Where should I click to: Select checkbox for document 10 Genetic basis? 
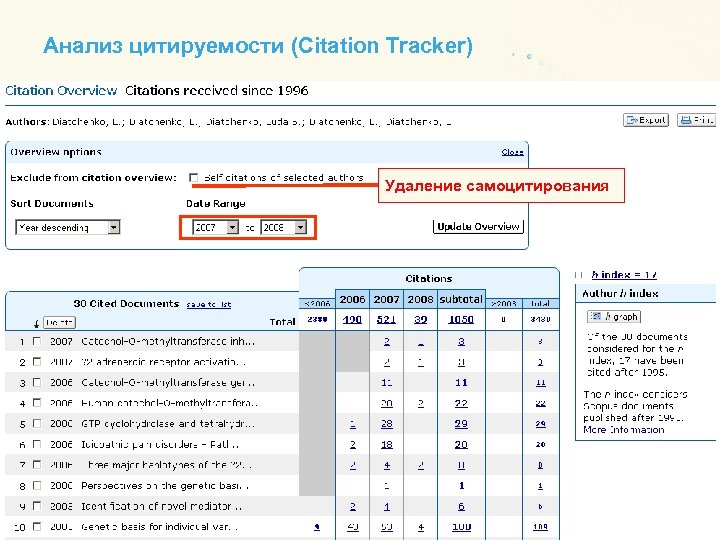point(37,527)
